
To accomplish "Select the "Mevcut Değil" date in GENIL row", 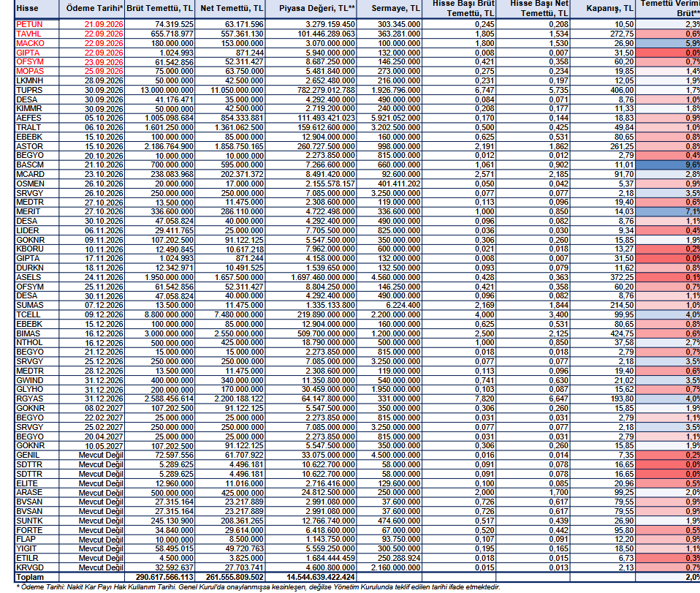I will click(x=101, y=455).
